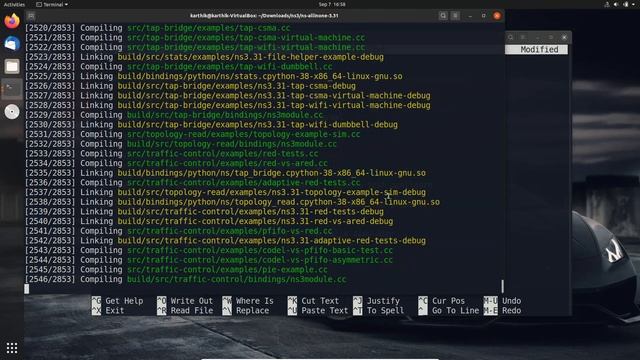Close the background nano terminal window
640x360 pixels.
tap(564, 37)
